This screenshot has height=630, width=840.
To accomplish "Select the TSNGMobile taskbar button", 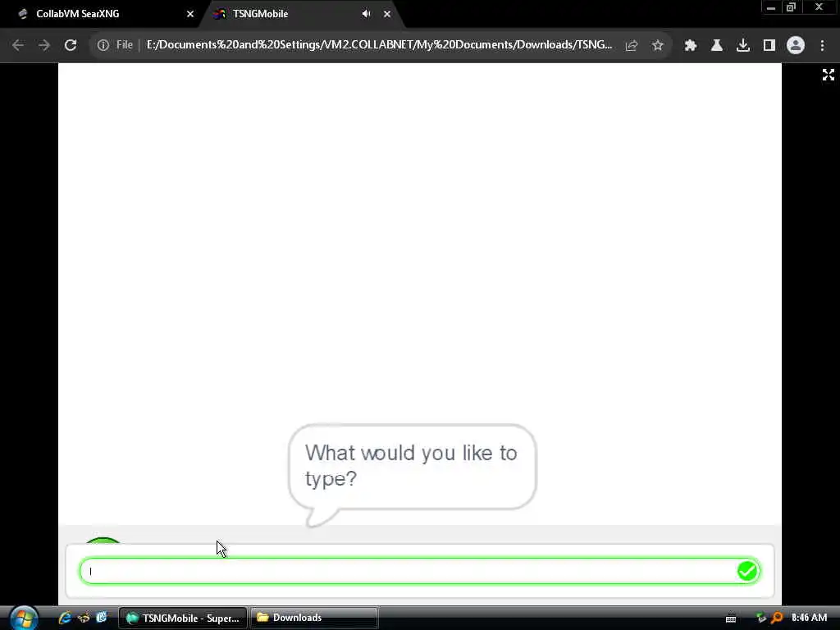I will pos(182,619).
